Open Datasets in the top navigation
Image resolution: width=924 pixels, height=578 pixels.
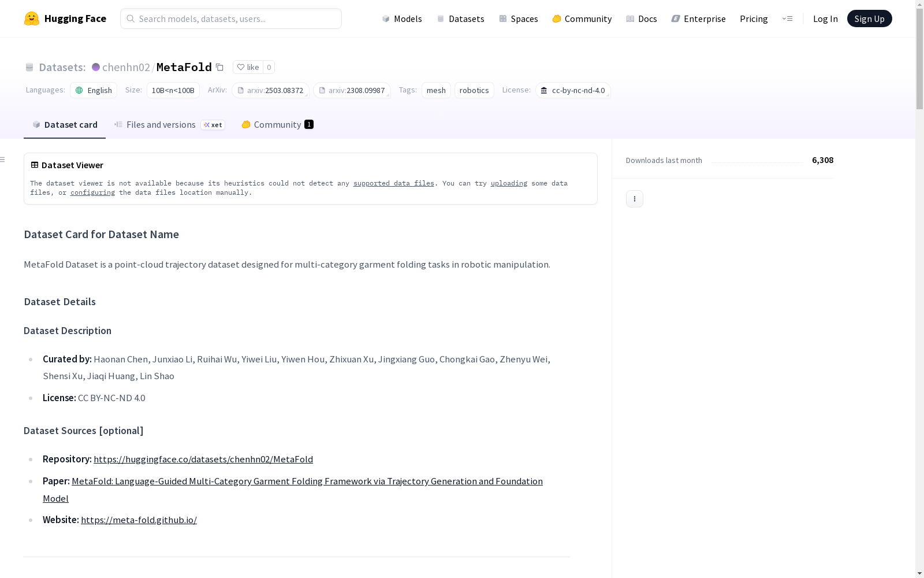460,18
